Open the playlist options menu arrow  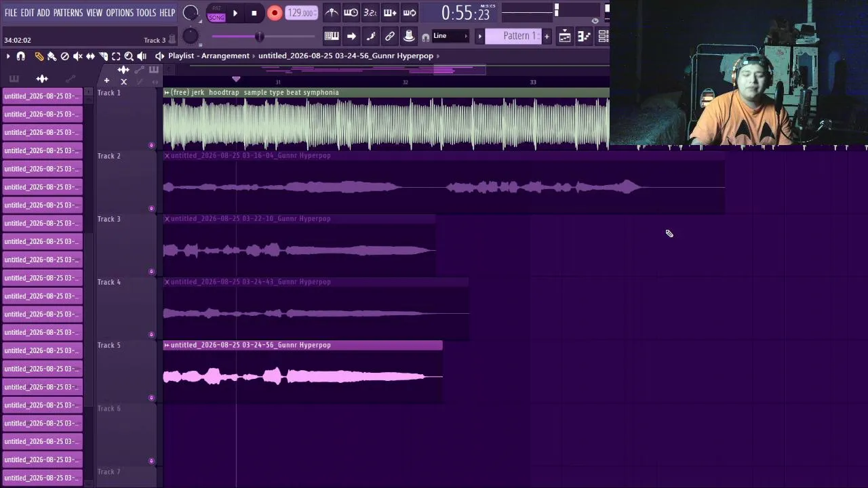pyautogui.click(x=8, y=56)
